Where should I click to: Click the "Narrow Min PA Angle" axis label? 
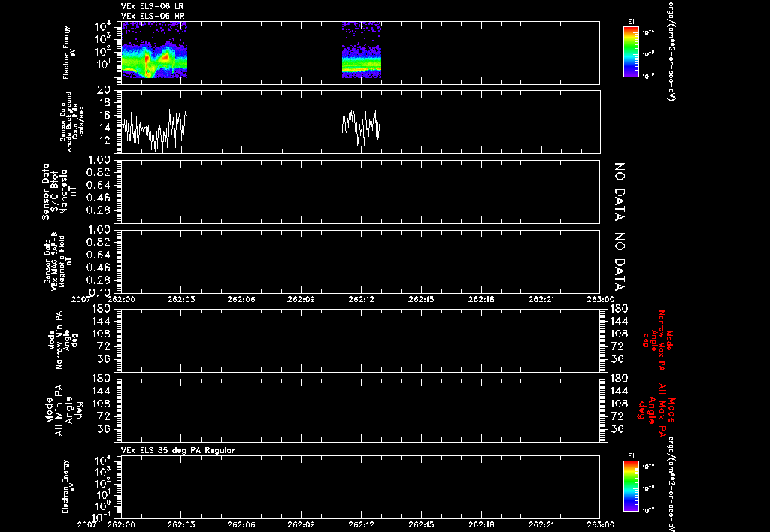click(x=63, y=339)
